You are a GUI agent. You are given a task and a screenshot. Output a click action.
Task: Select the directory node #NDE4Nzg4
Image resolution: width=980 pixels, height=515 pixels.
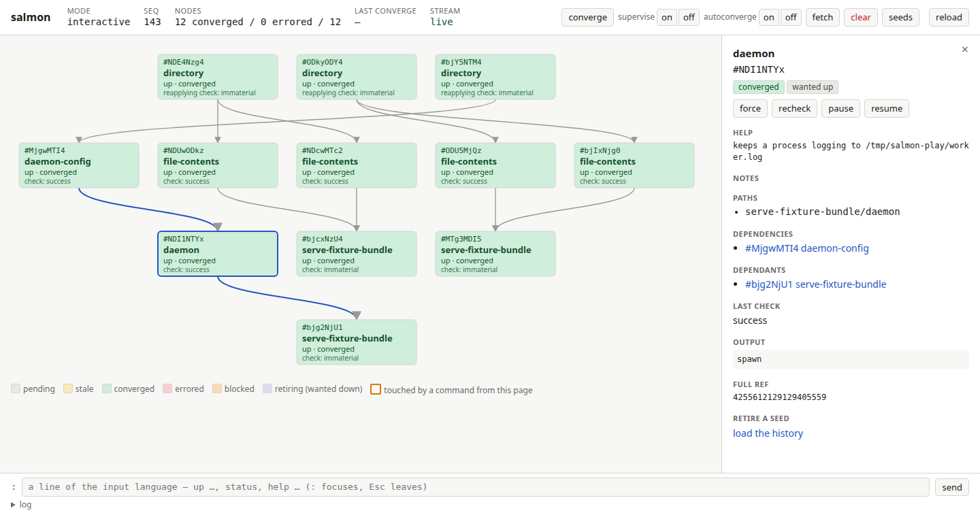(218, 77)
